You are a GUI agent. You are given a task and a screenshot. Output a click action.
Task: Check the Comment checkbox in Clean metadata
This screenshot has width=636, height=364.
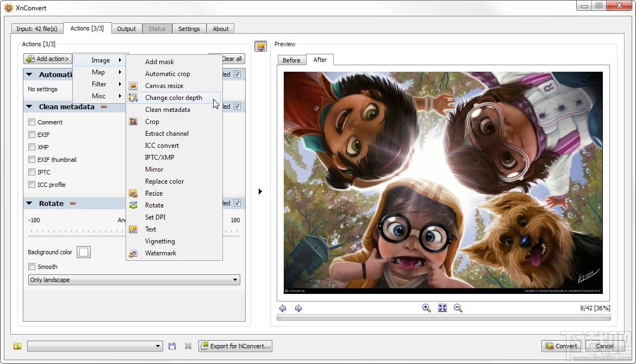[x=32, y=122]
